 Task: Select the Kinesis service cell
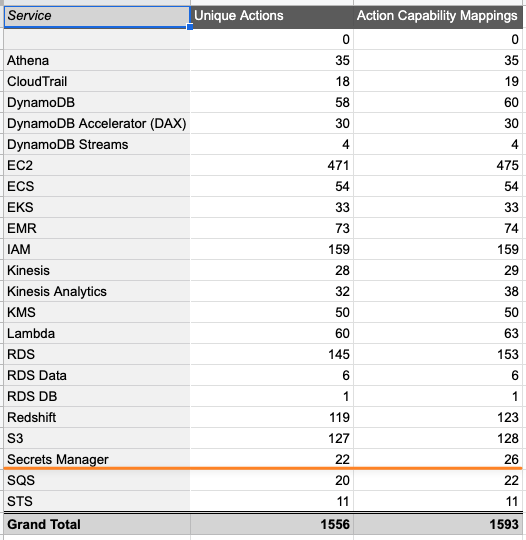point(97,270)
